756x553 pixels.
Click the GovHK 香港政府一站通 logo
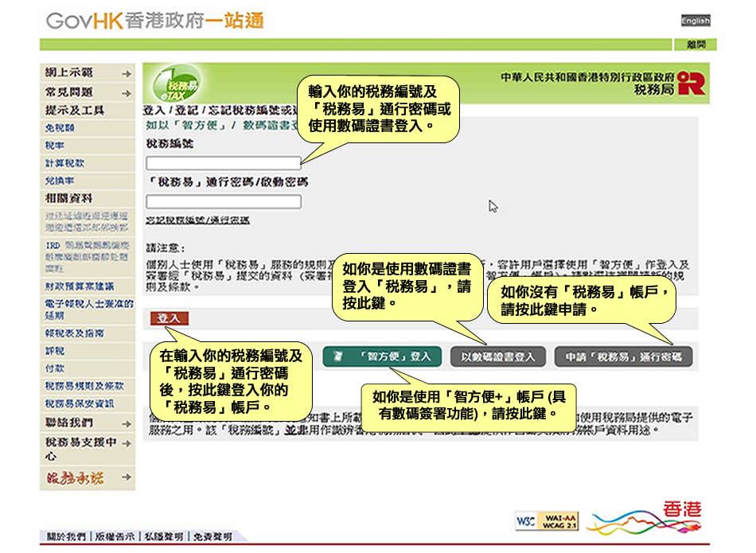(x=154, y=21)
